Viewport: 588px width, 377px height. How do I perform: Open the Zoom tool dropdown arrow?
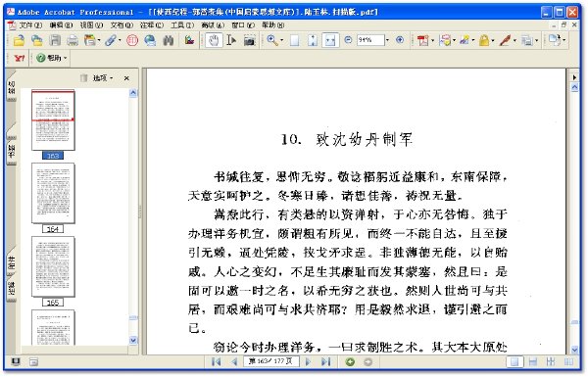281,40
